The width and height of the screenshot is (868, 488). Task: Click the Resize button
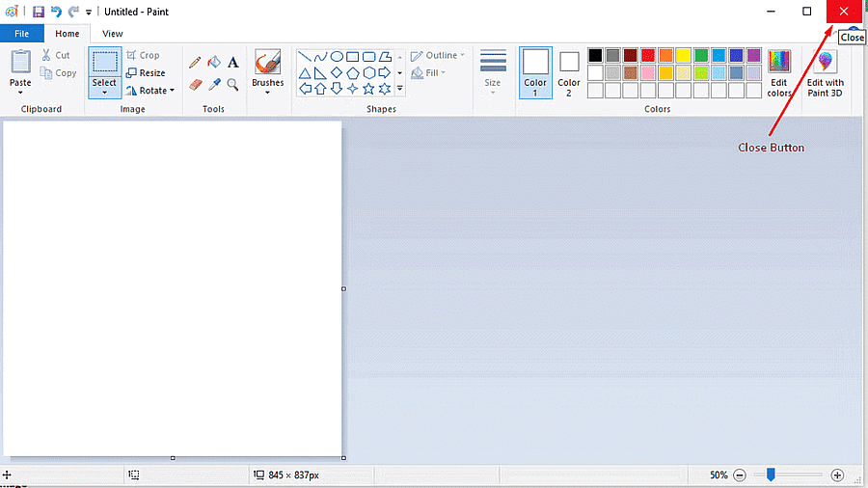(146, 72)
